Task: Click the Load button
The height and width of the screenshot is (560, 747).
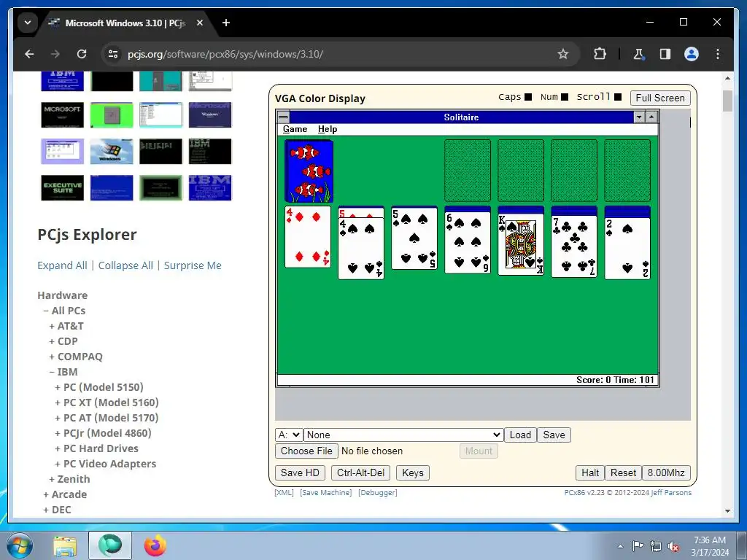Action: pos(520,435)
